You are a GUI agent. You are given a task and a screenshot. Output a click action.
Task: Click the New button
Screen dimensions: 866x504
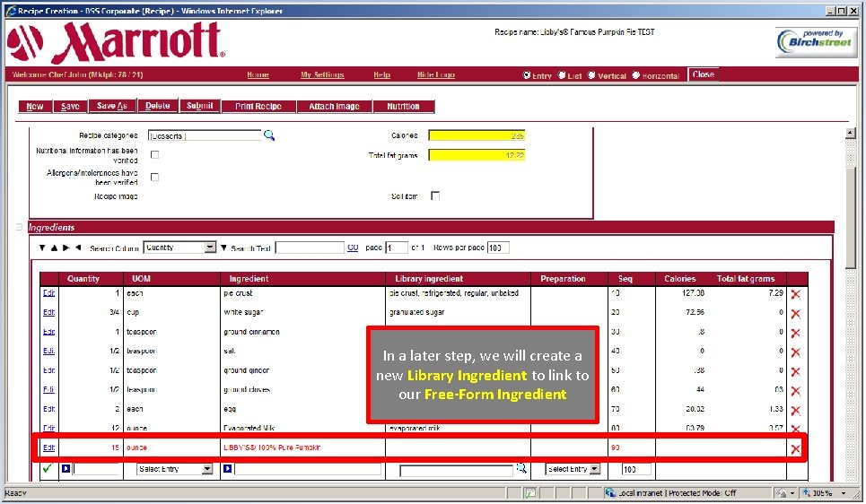(x=35, y=106)
